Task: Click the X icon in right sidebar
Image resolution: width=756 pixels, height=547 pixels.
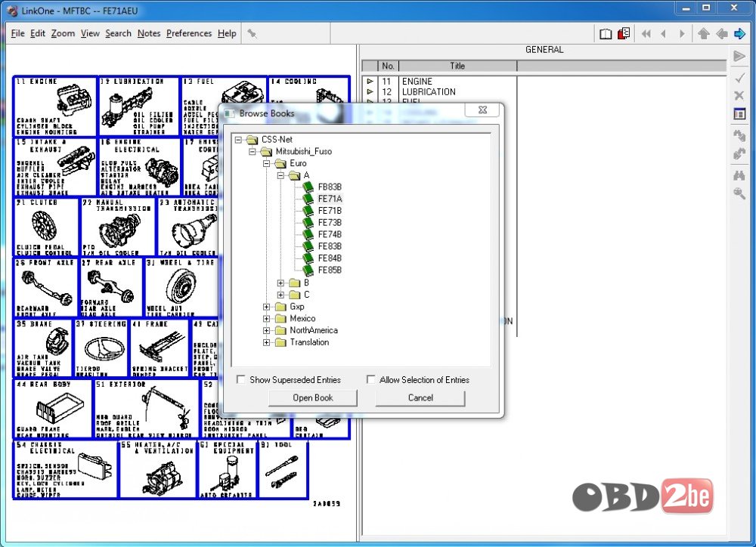Action: 739,95
